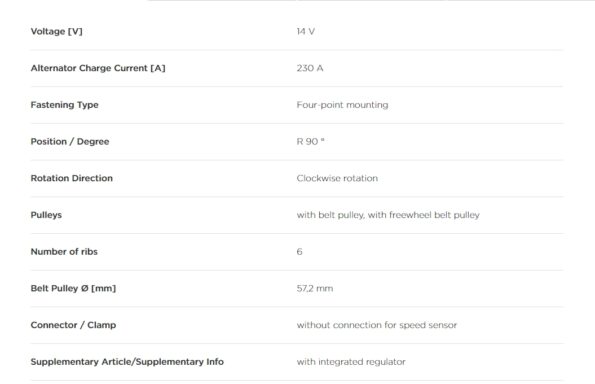Screen dimensions: 595x384
Task: Select the Voltage [V] label
Action: click(x=57, y=31)
